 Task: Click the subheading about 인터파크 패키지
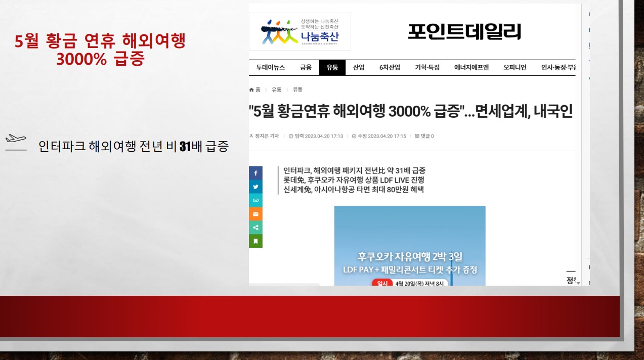click(x=354, y=170)
